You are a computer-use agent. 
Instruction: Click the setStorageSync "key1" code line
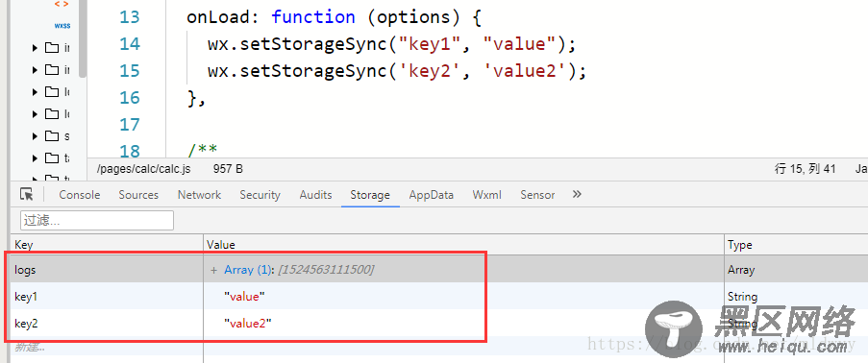click(x=392, y=44)
